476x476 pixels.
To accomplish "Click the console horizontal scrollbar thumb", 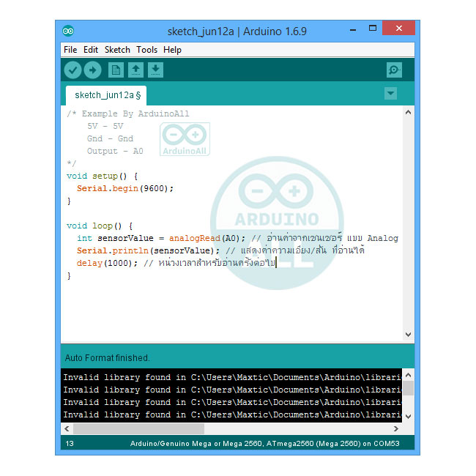I will pos(138,429).
